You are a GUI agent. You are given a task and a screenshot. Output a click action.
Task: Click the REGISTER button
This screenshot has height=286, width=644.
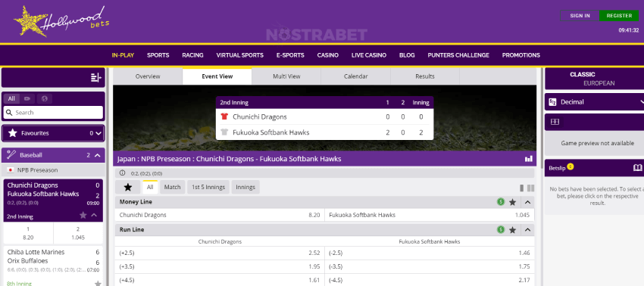tap(619, 16)
